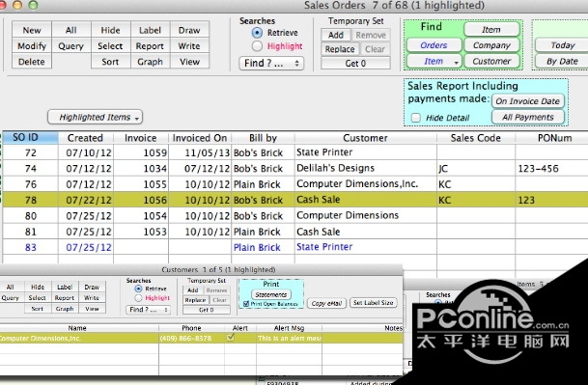The height and width of the screenshot is (385, 588).
Task: Click Get 0 in Sales Orders Temporary Set
Action: (355, 64)
